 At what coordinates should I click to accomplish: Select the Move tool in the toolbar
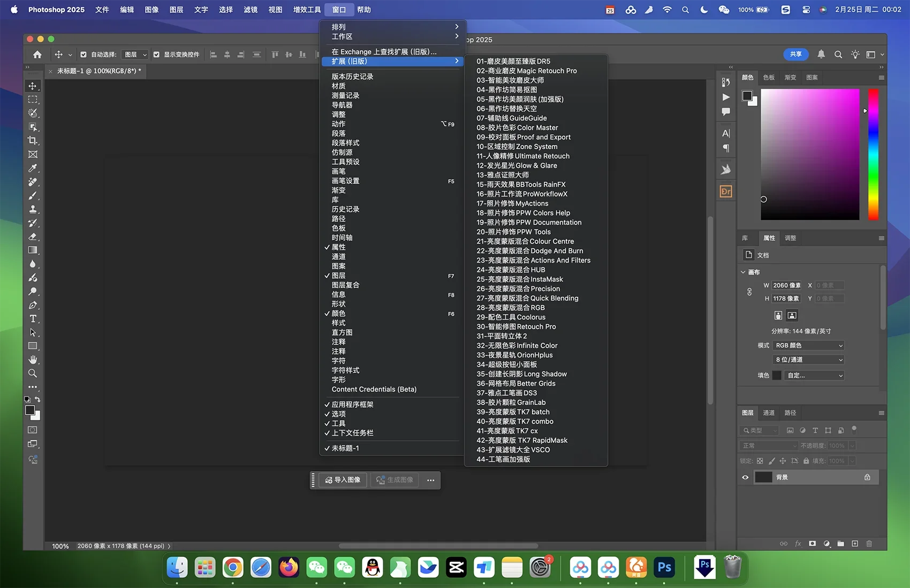point(33,86)
